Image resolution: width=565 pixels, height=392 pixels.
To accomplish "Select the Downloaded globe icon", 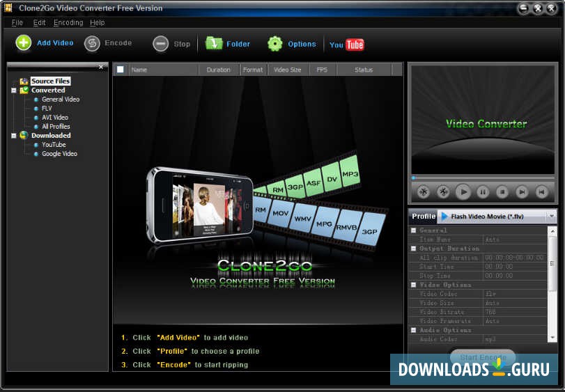I will (24, 135).
